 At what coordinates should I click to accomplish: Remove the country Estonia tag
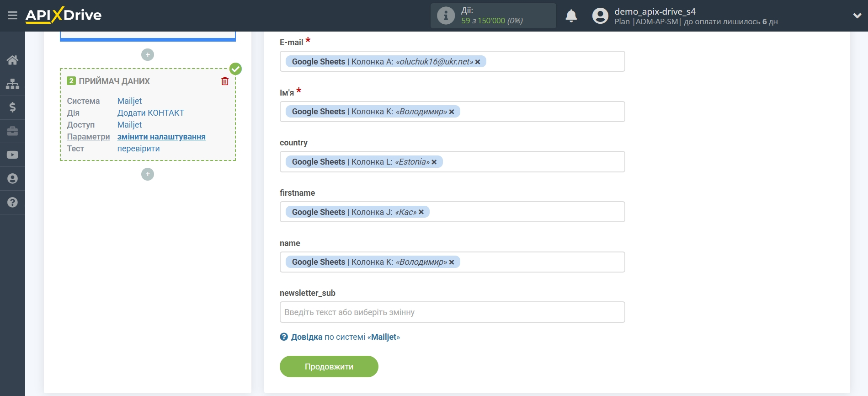tap(434, 162)
